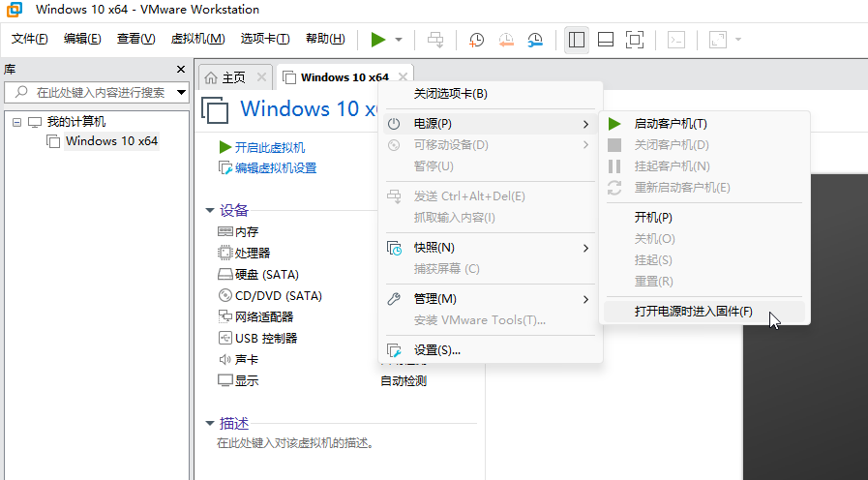
Task: Click the 编辑虚拟机设置 link
Action: point(275,168)
